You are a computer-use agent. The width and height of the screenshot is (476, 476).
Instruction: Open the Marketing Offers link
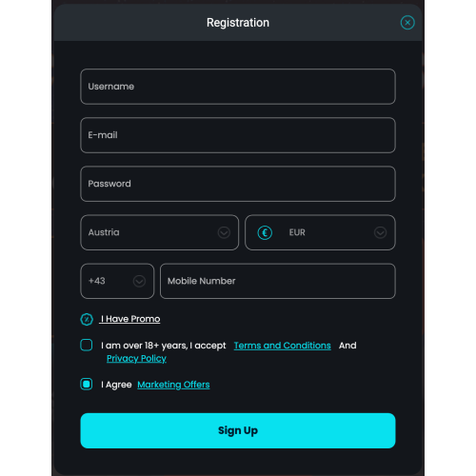pos(173,385)
